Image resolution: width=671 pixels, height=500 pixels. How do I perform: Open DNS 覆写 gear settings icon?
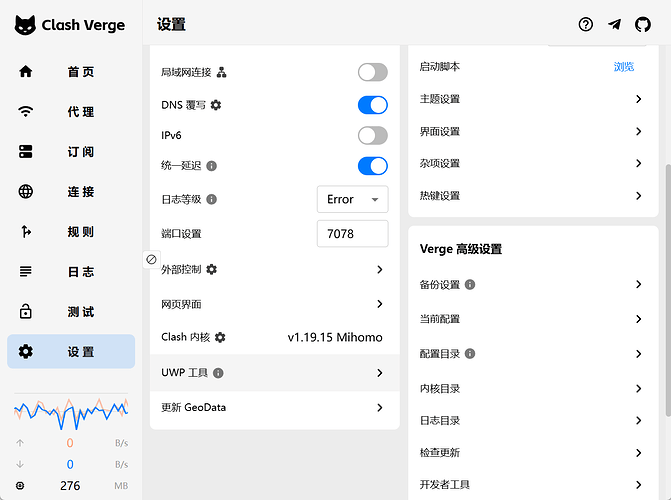click(x=216, y=105)
